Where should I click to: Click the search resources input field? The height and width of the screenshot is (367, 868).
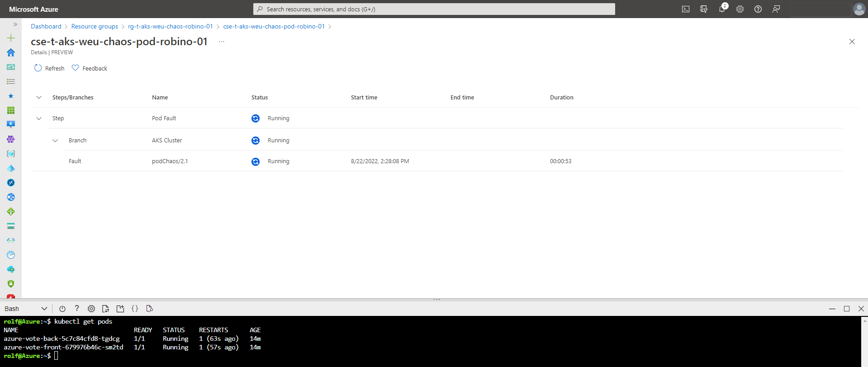click(x=434, y=9)
